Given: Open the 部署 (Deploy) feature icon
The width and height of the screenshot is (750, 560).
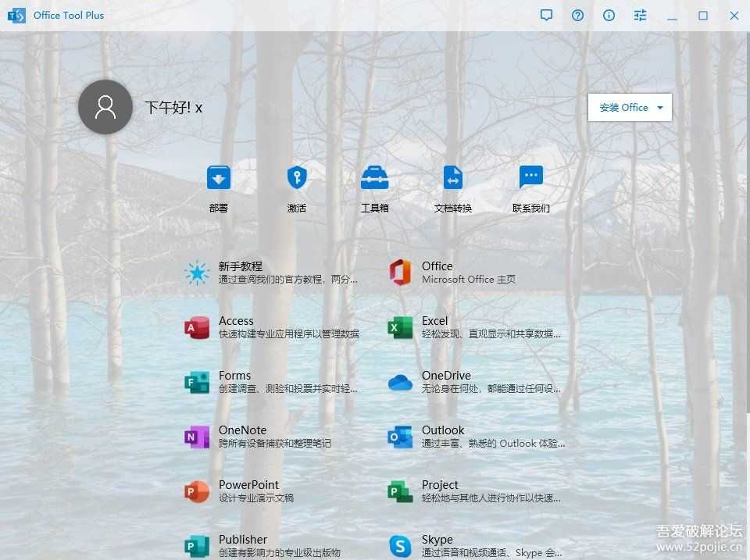Looking at the screenshot, I should coord(218,186).
